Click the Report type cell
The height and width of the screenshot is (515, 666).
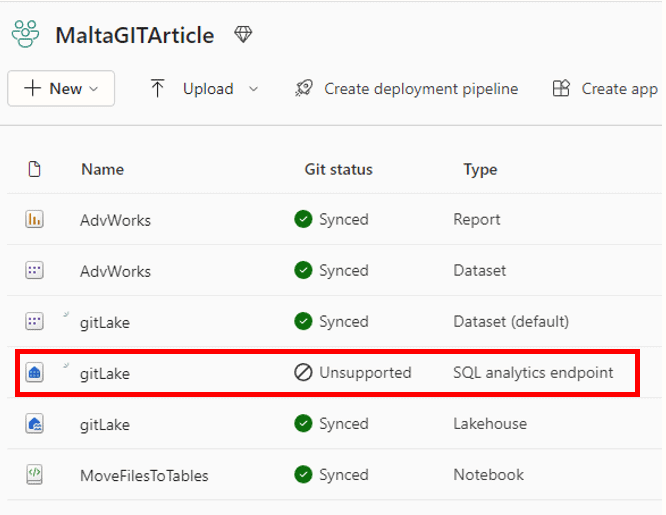477,220
